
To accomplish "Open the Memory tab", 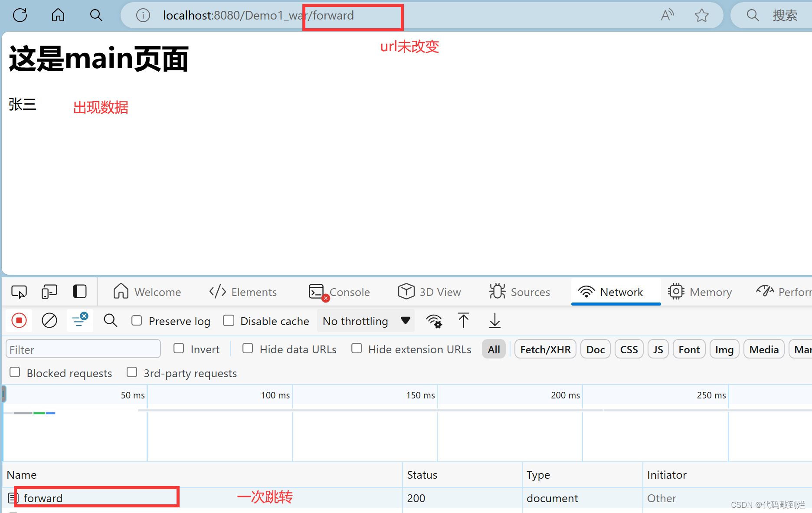I will pyautogui.click(x=700, y=292).
